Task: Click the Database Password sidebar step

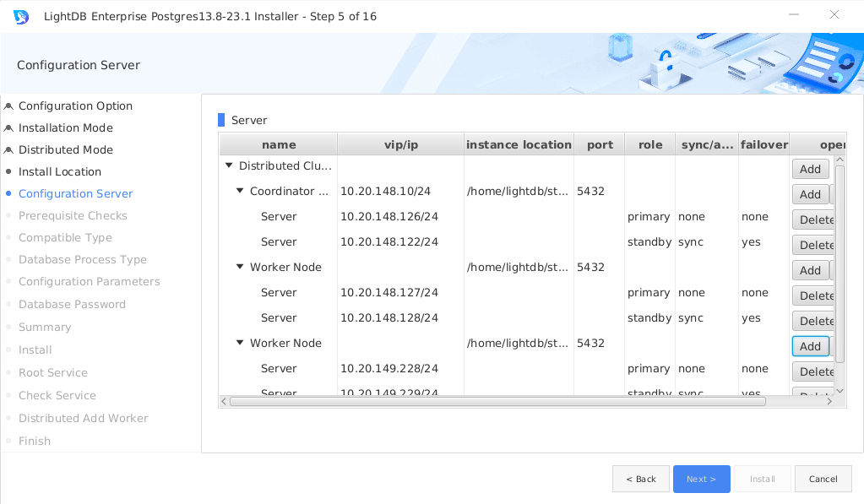Action: 72,305
